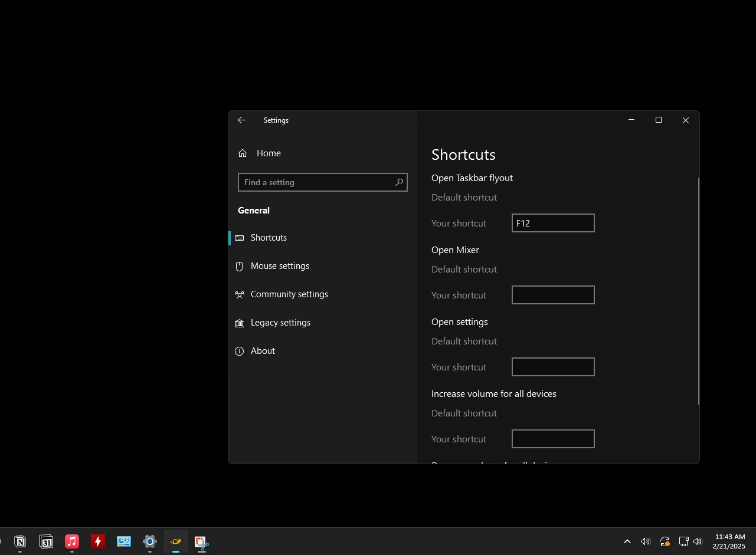Open the Music app in the taskbar

[72, 541]
